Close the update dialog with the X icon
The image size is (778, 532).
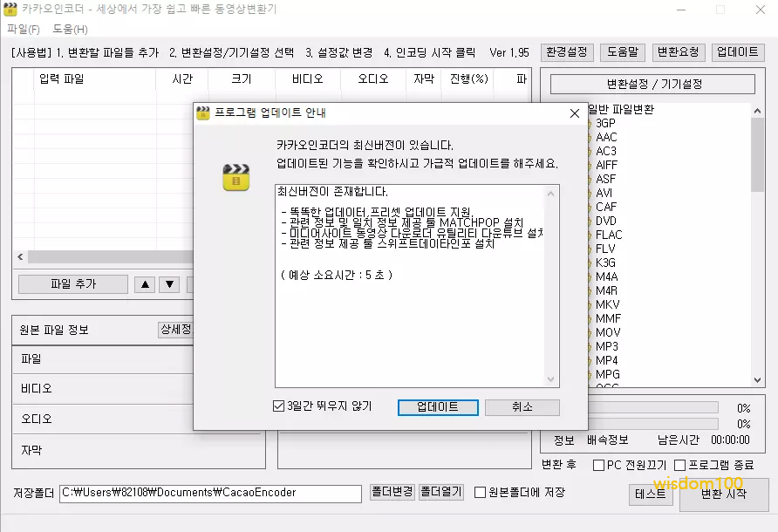pyautogui.click(x=574, y=113)
